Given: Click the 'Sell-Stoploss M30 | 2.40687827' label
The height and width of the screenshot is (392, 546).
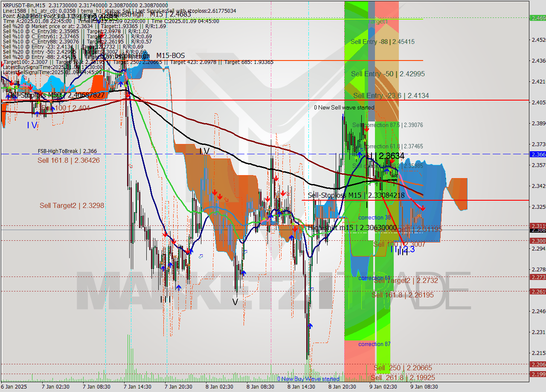Looking at the screenshot, I should point(56,95).
